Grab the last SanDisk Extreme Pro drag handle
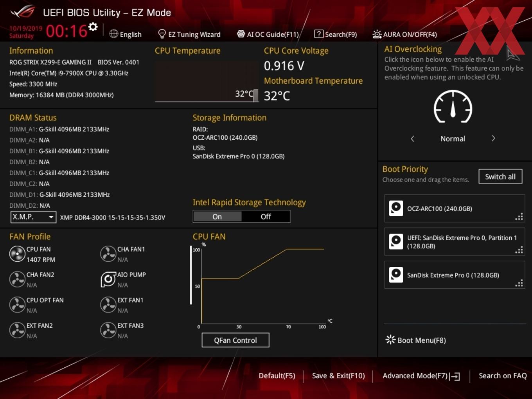The width and height of the screenshot is (532, 399). (519, 283)
